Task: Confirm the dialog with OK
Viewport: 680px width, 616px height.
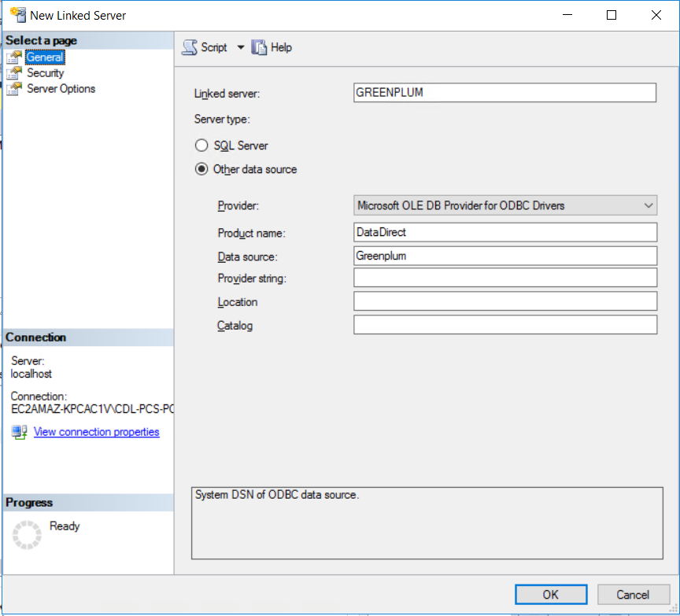Action: (x=551, y=594)
